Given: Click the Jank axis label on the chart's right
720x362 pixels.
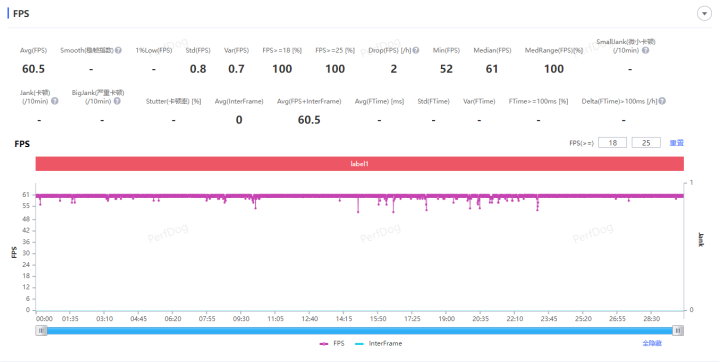Looking at the screenshot, I should click(701, 239).
